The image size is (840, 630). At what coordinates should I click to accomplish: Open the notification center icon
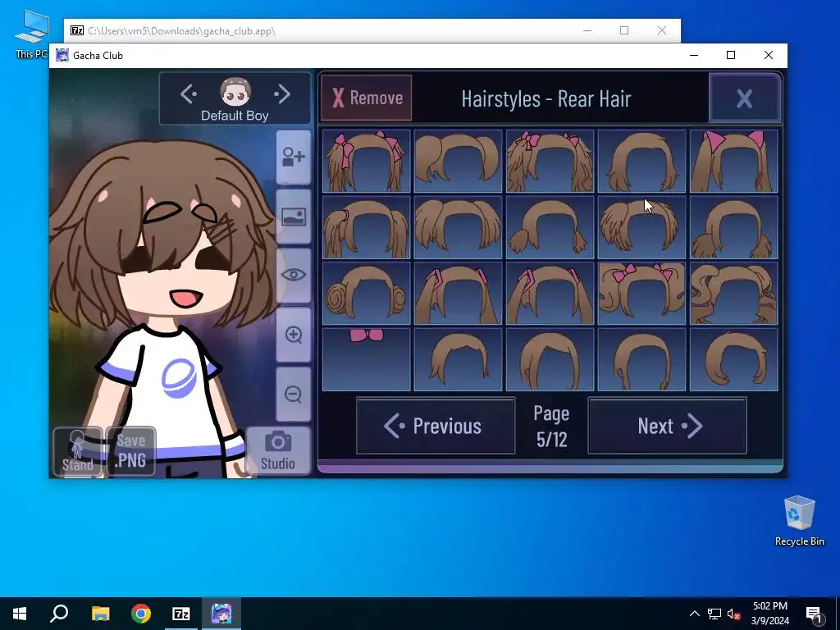pos(814,614)
